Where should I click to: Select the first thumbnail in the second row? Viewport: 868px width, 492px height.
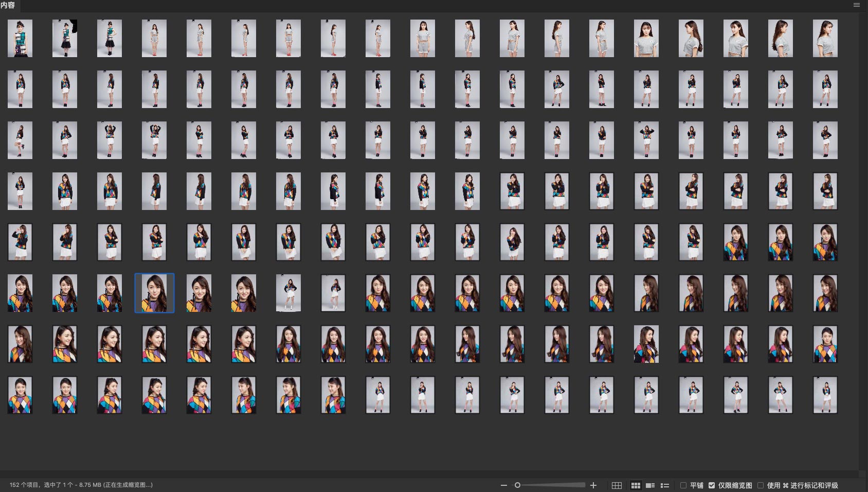click(x=20, y=90)
